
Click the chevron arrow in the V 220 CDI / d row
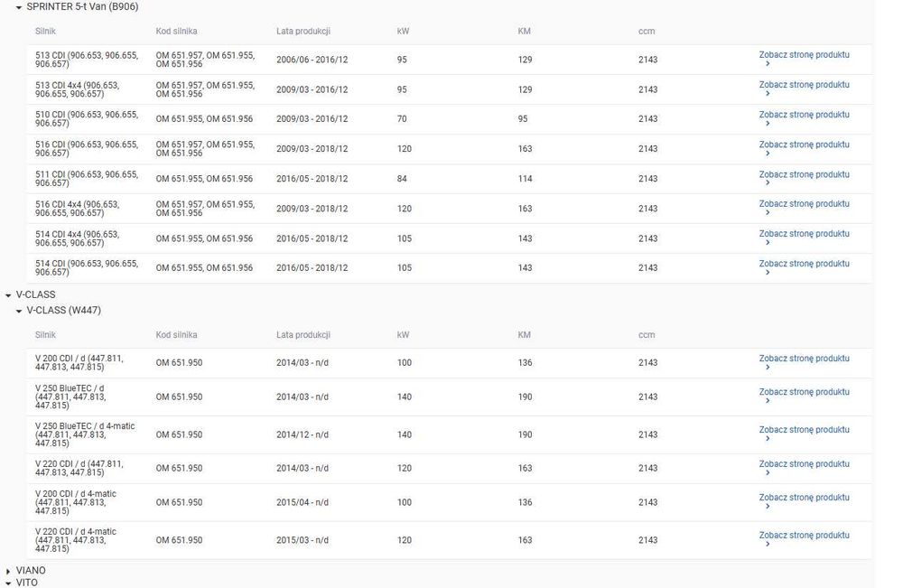click(x=768, y=472)
